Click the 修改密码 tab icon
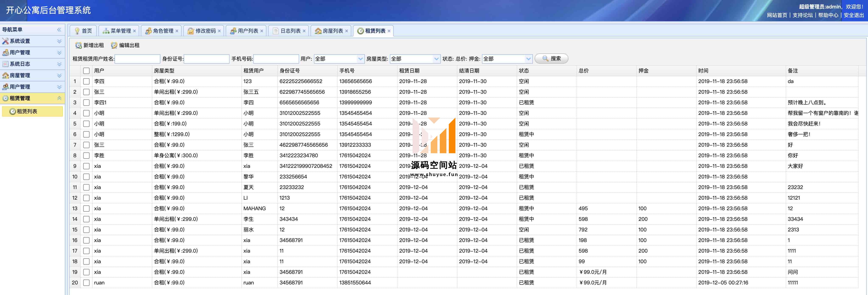 coord(191,31)
